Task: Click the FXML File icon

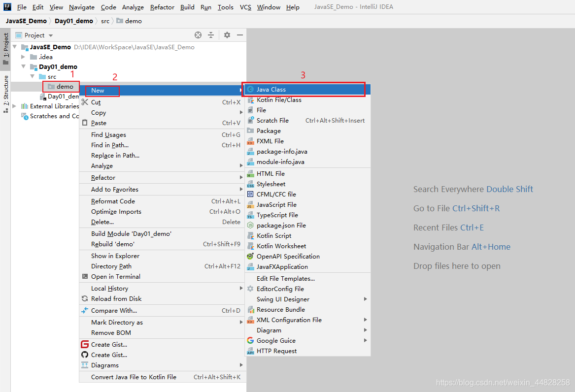Action: (250, 141)
